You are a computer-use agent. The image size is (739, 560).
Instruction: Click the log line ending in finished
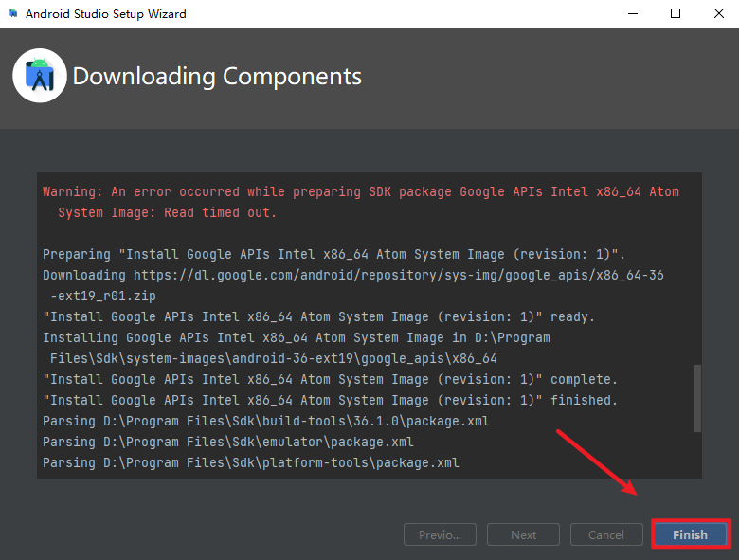point(330,400)
